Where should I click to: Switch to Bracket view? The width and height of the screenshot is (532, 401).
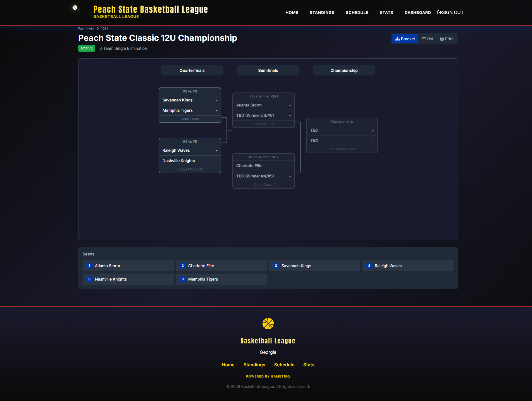405,39
